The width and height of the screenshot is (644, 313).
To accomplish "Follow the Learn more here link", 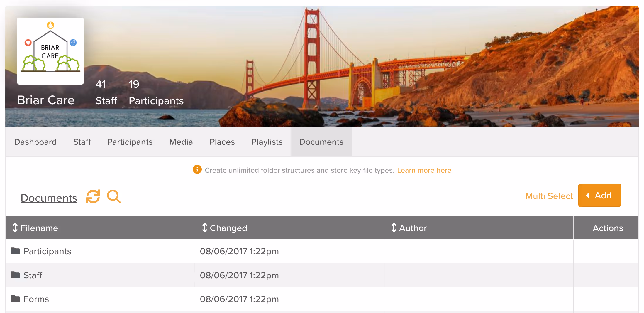I will [x=424, y=170].
